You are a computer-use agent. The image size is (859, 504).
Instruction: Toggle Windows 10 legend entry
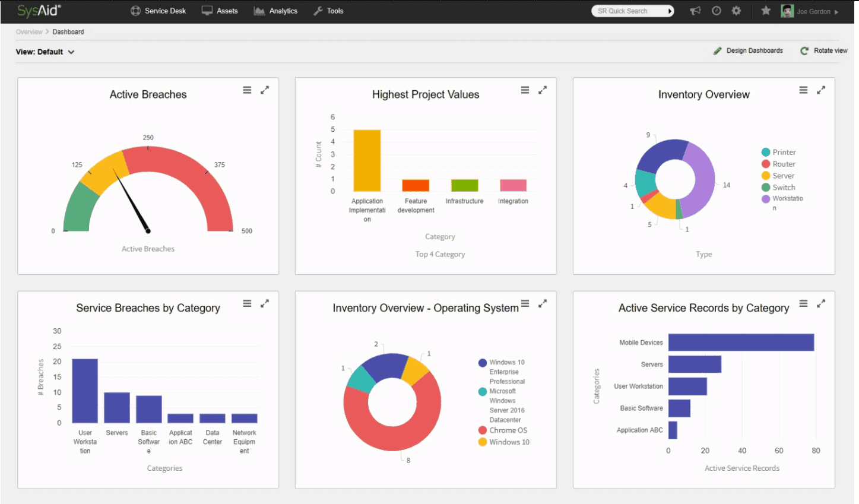[504, 442]
